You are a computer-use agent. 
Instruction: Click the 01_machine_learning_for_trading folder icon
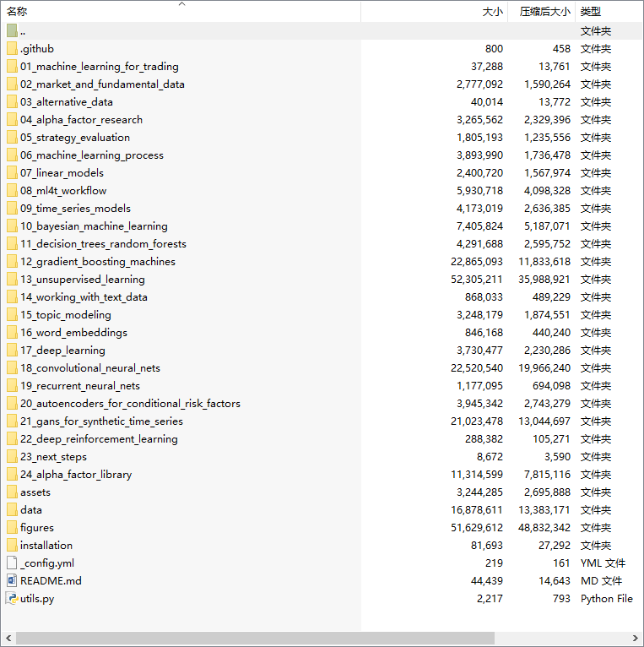(12, 66)
